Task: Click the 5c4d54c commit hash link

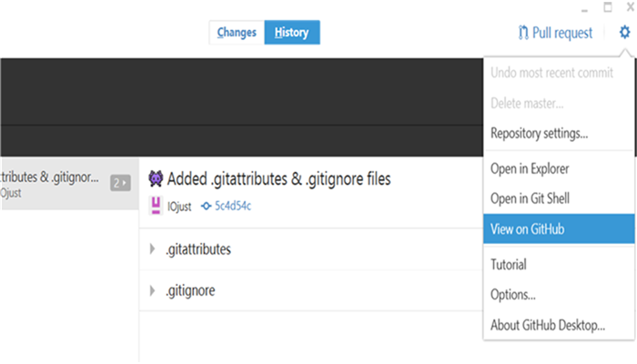Action: tap(233, 207)
